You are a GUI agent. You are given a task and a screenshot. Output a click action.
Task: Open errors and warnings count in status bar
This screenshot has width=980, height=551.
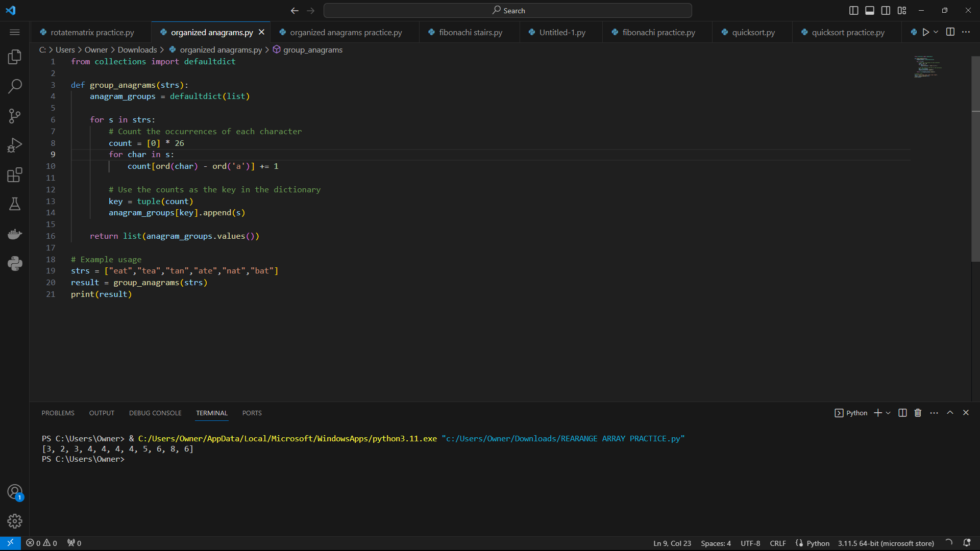pos(42,543)
